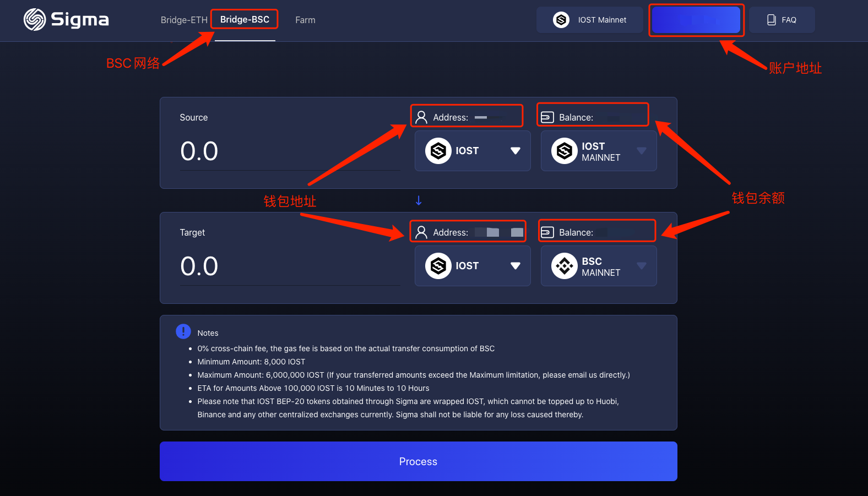
Task: Click the '0% cross-chain fee' note
Action: (346, 348)
